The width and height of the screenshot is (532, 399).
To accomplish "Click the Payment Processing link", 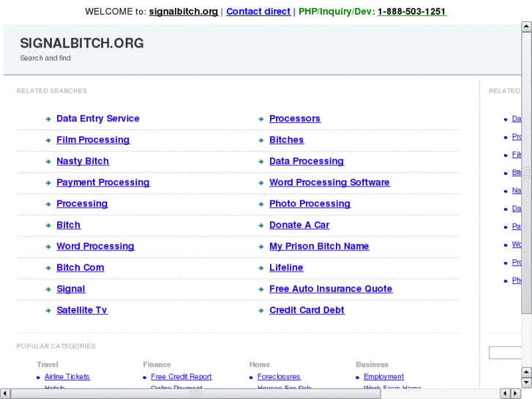I will click(x=102, y=182).
